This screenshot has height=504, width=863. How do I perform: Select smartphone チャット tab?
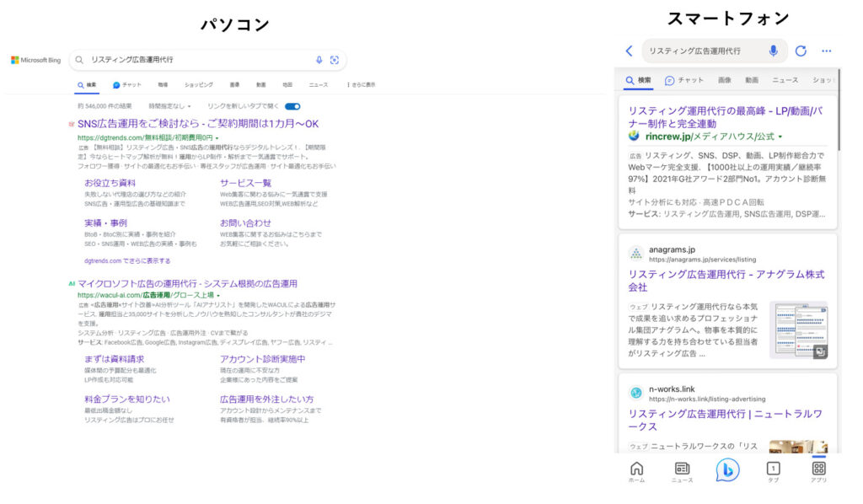684,80
